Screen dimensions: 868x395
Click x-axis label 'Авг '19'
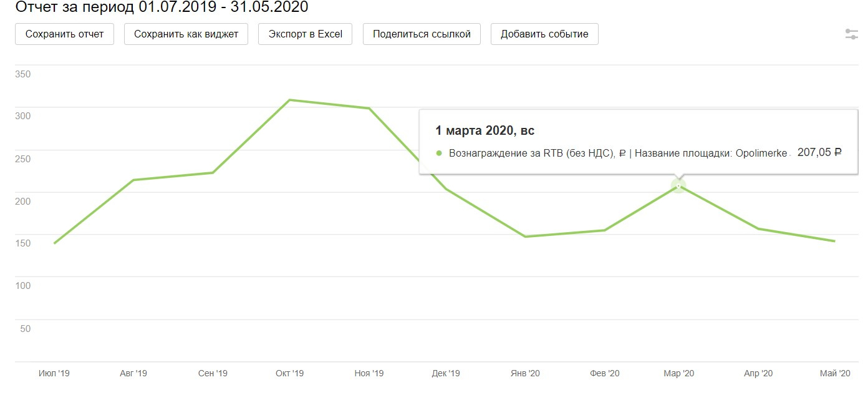coord(133,373)
